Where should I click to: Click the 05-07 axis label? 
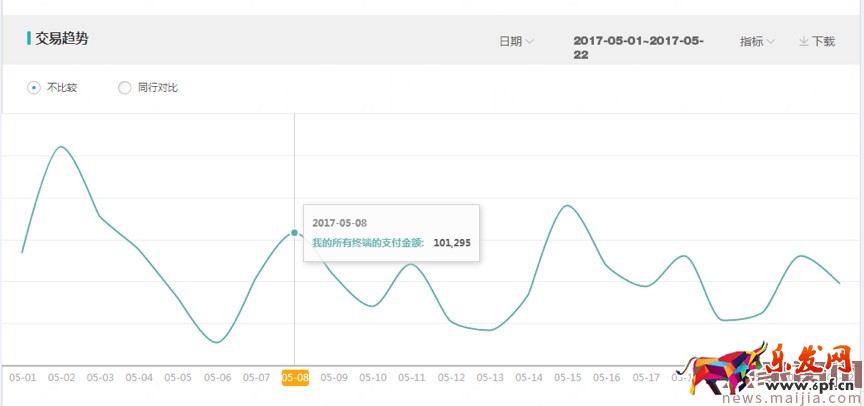point(256,377)
